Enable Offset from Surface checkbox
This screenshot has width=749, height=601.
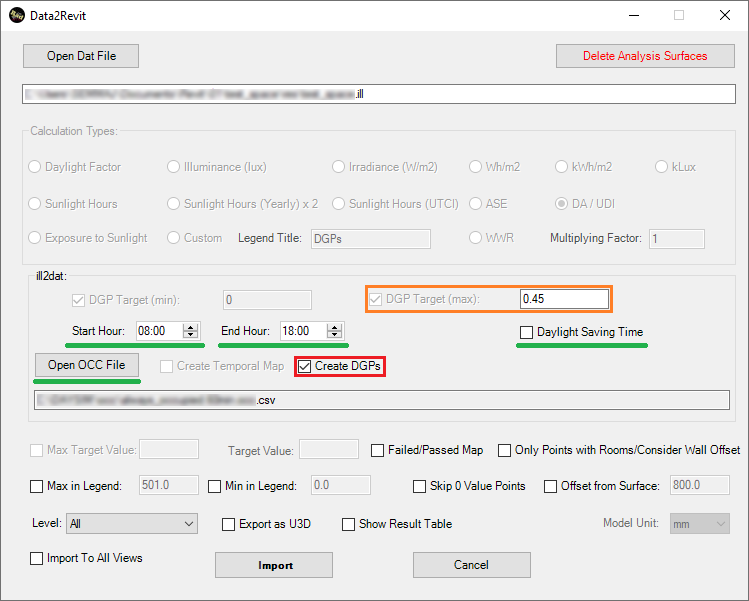coord(550,486)
